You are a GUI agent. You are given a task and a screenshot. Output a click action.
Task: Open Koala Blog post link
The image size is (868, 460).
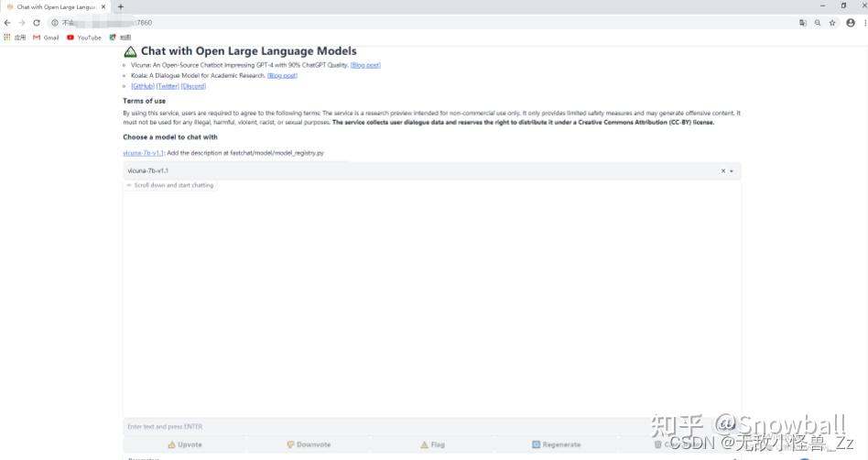click(x=282, y=76)
